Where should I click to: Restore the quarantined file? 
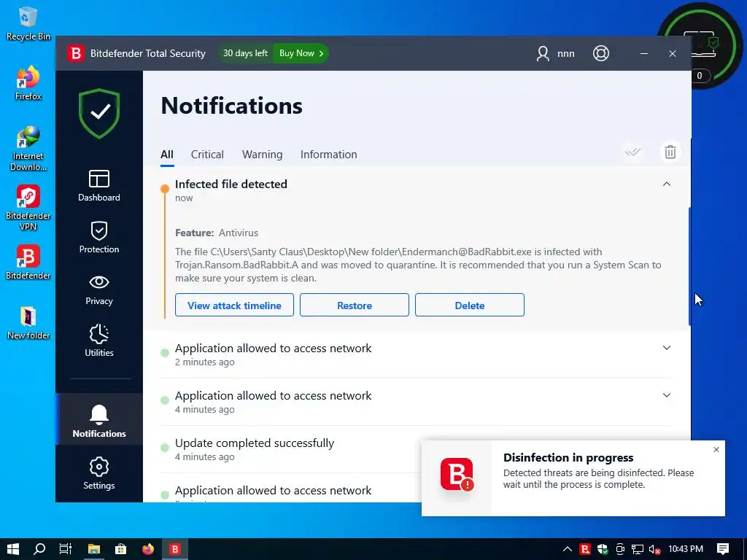click(355, 305)
